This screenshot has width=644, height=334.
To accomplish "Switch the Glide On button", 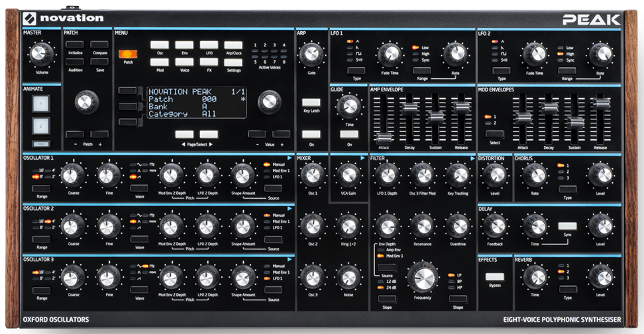I will [349, 135].
